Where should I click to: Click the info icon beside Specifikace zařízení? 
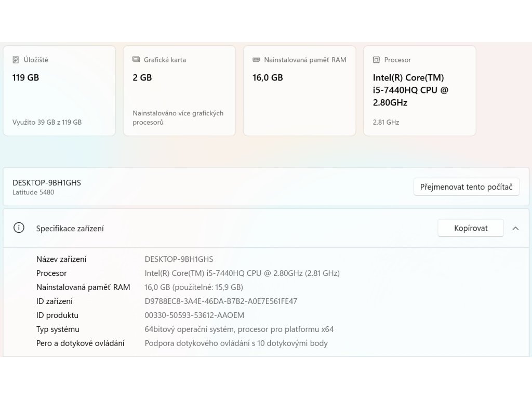(x=19, y=228)
